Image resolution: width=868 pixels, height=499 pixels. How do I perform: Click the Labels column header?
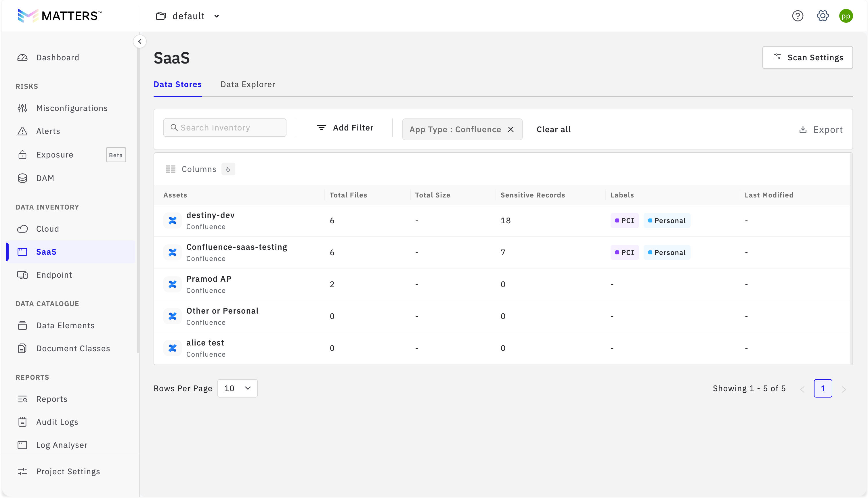point(622,195)
